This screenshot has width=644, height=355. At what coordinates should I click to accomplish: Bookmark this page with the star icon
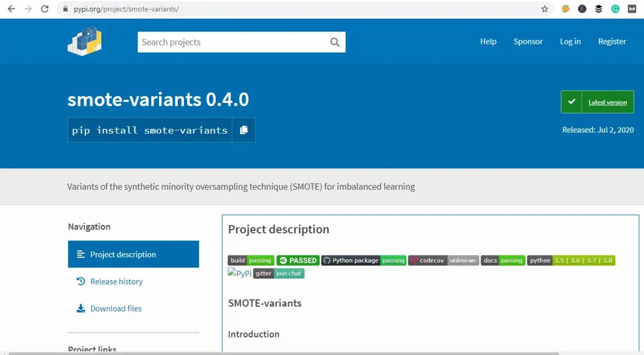pos(544,9)
